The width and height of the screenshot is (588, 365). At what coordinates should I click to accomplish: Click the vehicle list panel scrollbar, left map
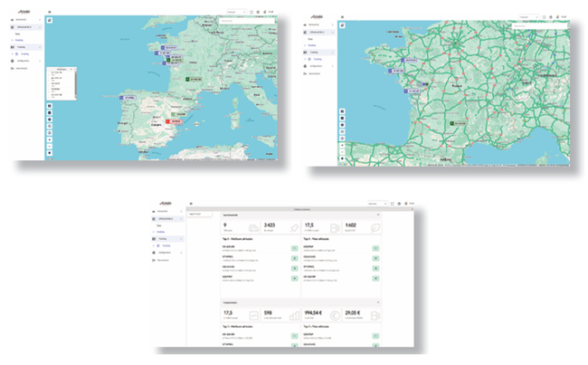coord(75,83)
